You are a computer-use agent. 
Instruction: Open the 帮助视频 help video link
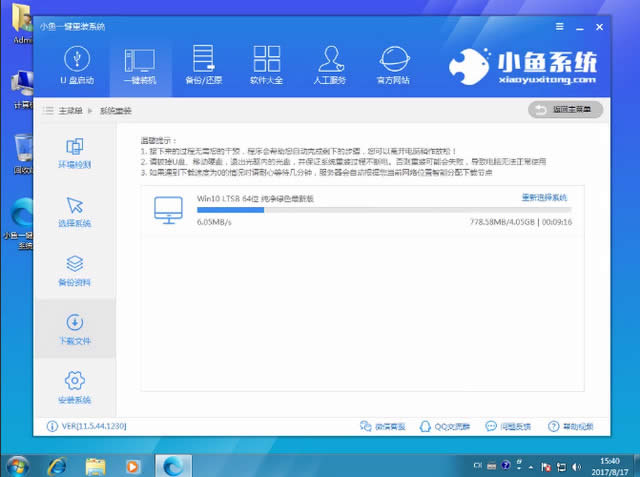(573, 427)
